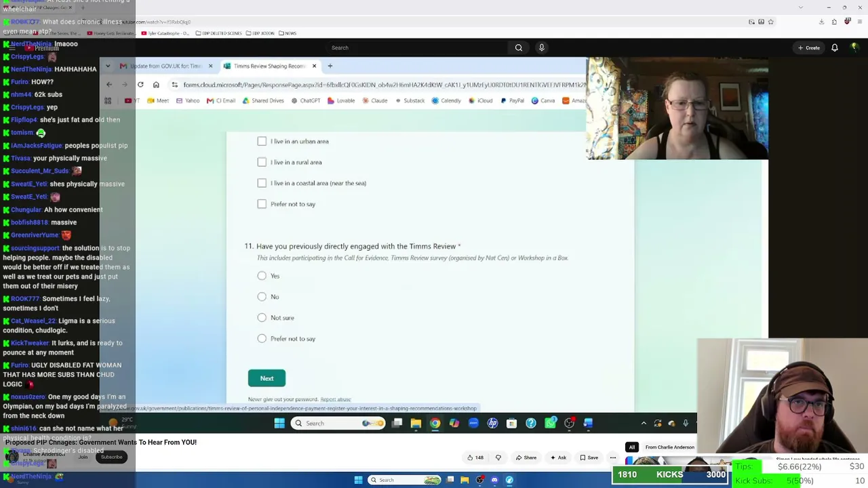Image resolution: width=868 pixels, height=488 pixels.
Task: Click the YouTube search magnifier button
Action: point(519,47)
